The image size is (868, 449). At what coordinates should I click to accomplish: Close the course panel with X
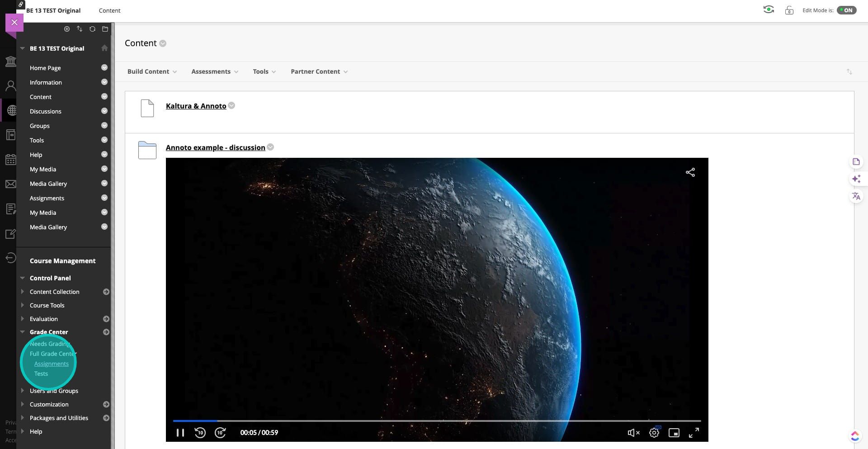pyautogui.click(x=14, y=23)
